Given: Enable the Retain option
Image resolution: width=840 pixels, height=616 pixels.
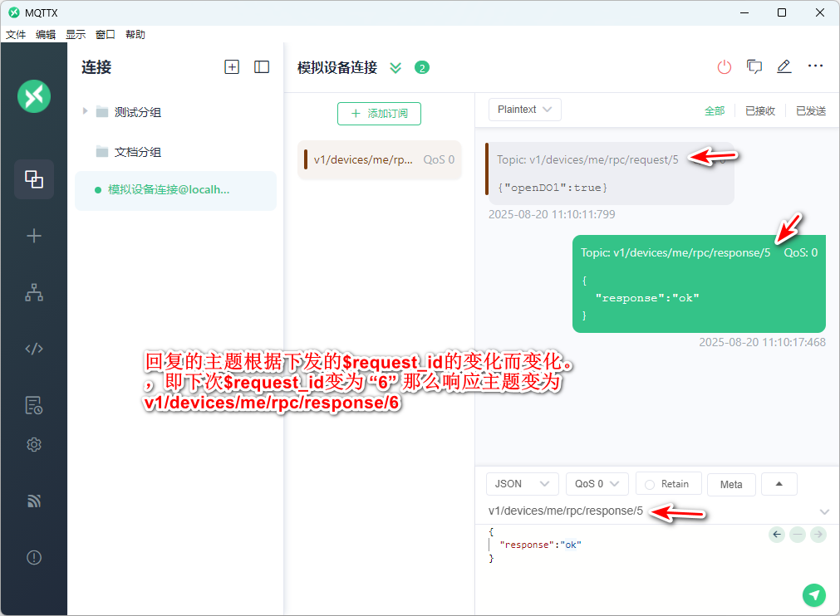Looking at the screenshot, I should coord(668,484).
